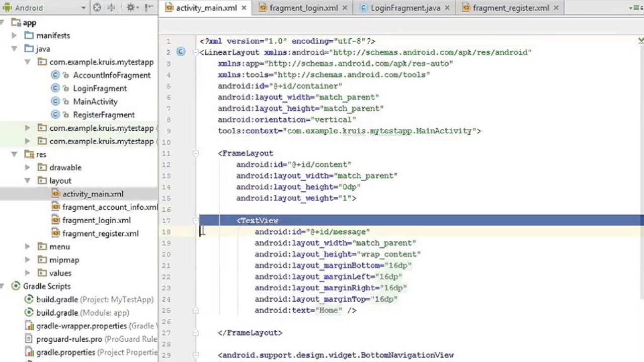Click line number 10 in the gutter
This screenshot has width=644, height=362.
coord(167,142)
